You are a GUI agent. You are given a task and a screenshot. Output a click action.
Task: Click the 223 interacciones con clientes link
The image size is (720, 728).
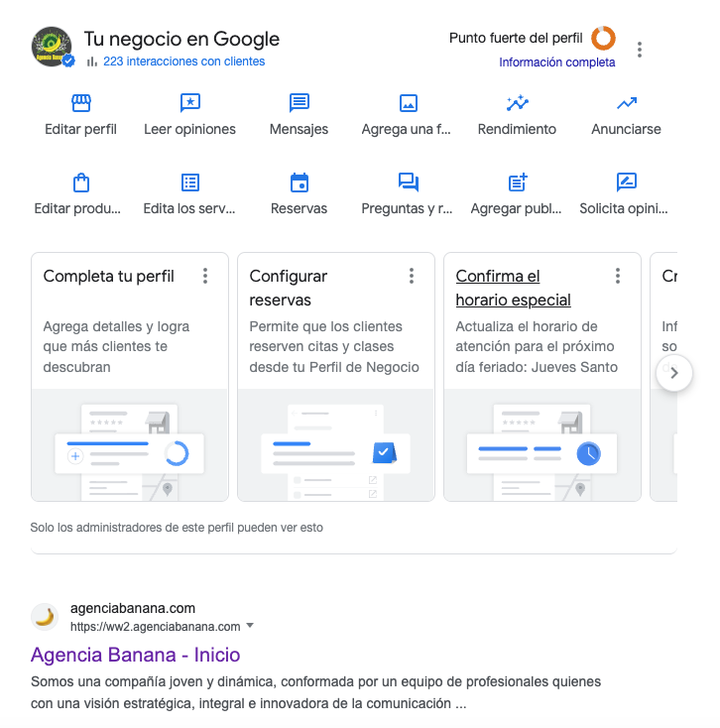[x=183, y=61]
